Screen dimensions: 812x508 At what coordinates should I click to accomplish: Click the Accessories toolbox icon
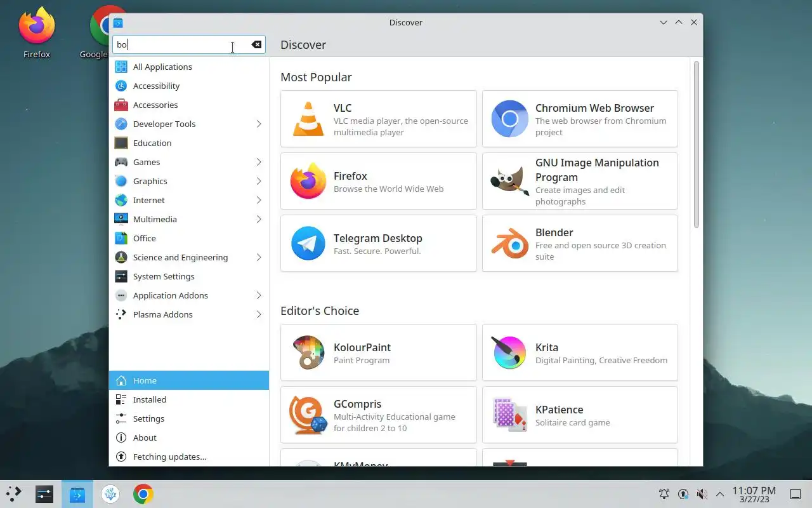coord(121,105)
